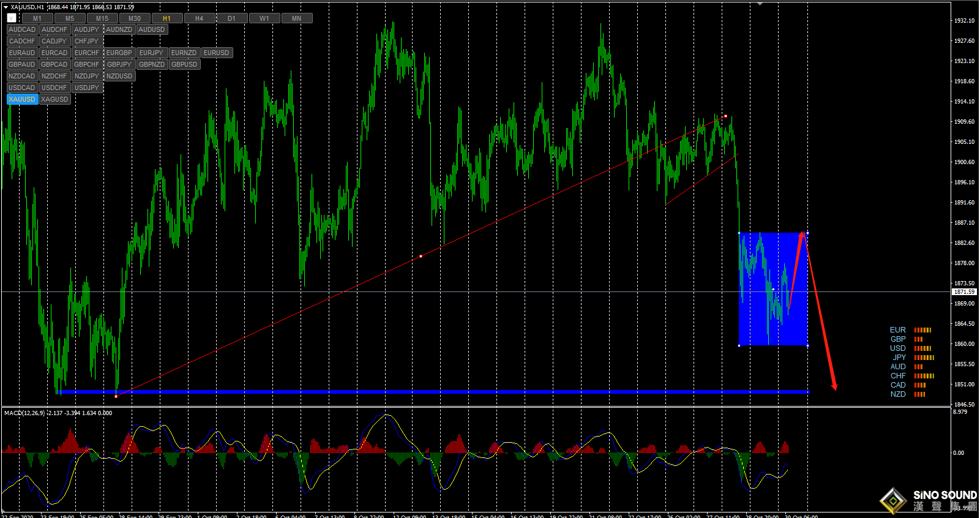Image resolution: width=980 pixels, height=518 pixels.
Task: Click the chart shift triangle marker at top
Action: pyautogui.click(x=760, y=4)
